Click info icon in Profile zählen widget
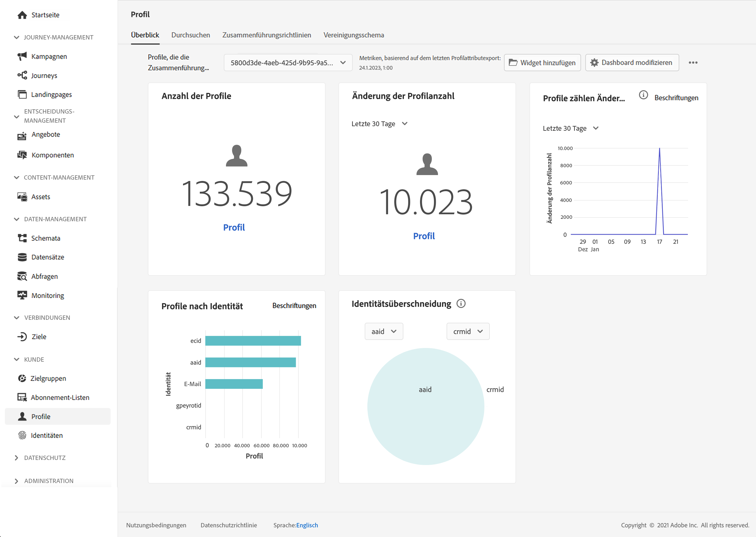Image resolution: width=756 pixels, height=537 pixels. tap(643, 95)
